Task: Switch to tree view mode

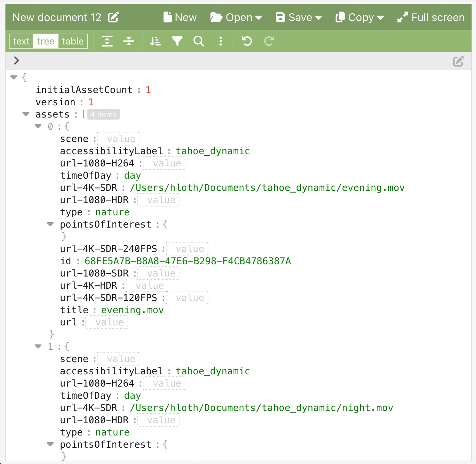Action: (46, 41)
